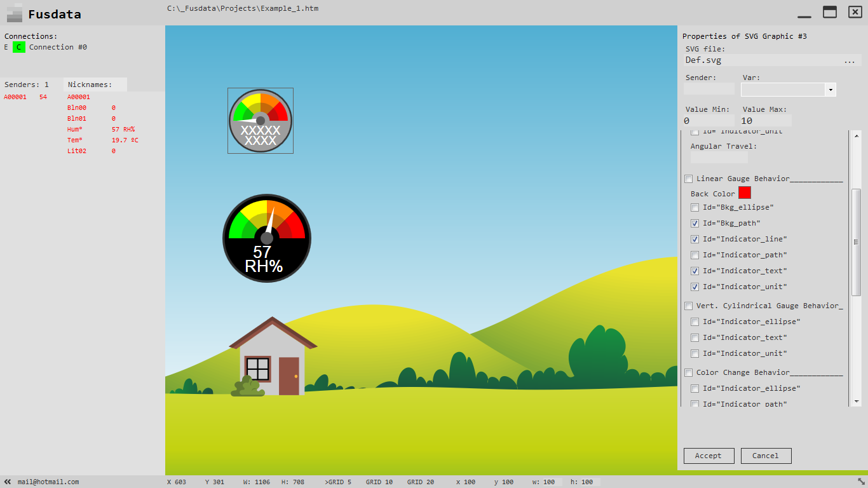Click the Cancel button
Viewport: 868px width, 488px height.
coord(766,456)
